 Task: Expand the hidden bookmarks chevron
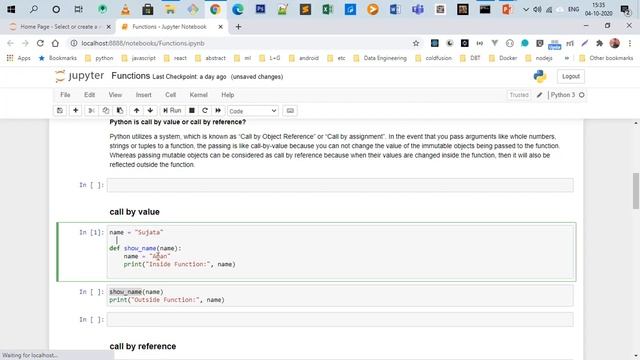[x=567, y=58]
